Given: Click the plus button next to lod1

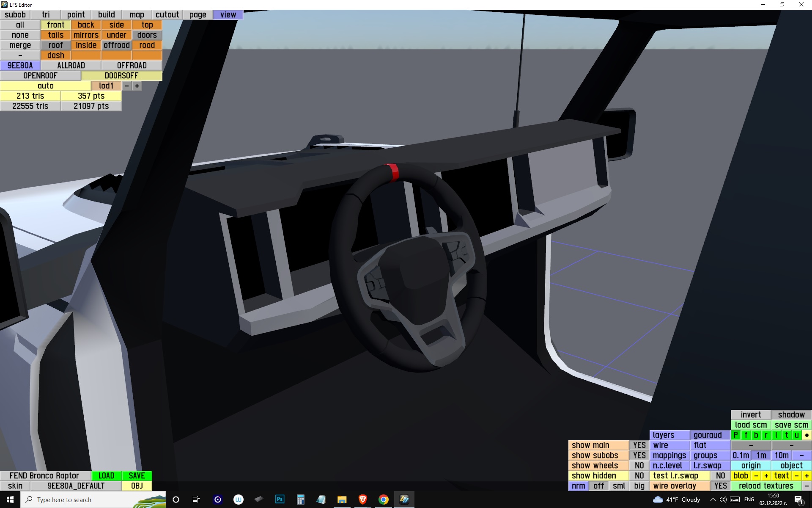Looking at the screenshot, I should click(x=137, y=86).
